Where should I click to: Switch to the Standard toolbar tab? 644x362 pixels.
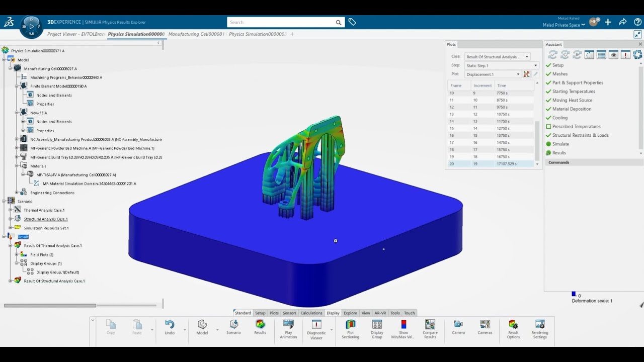pos(243,313)
